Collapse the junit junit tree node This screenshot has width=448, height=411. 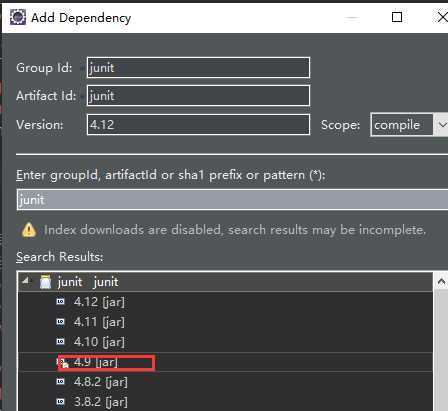[x=26, y=281]
